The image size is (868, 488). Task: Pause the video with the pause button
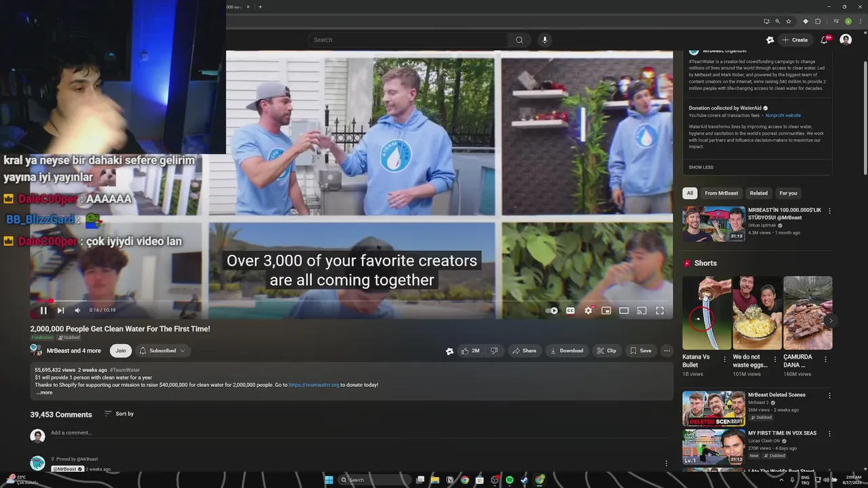tap(43, 310)
